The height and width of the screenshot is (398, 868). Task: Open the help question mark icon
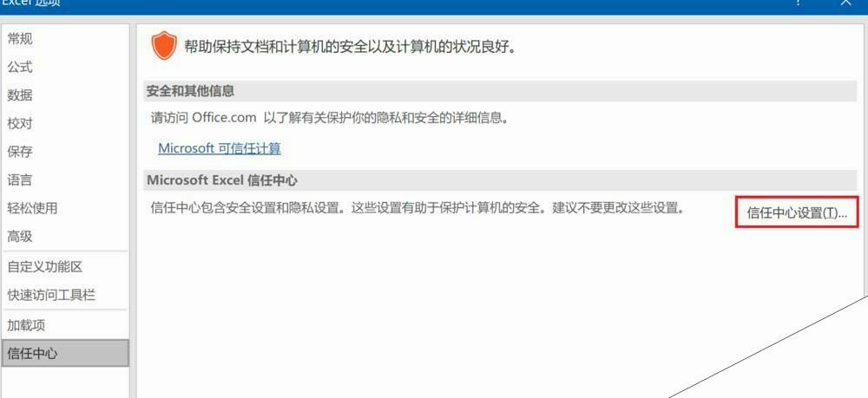point(798,3)
